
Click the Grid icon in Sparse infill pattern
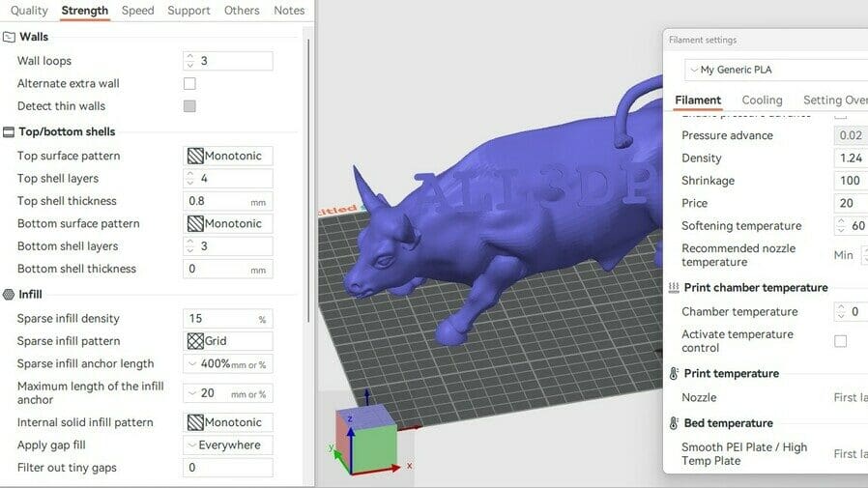pos(194,341)
